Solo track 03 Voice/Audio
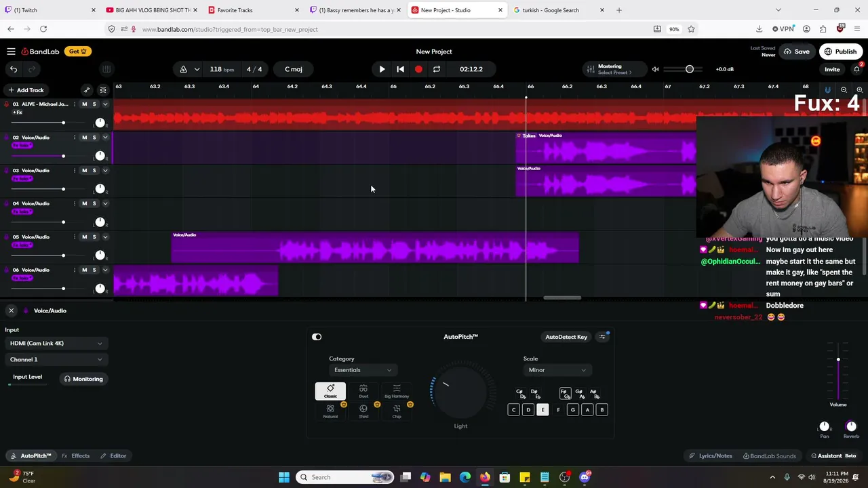The image size is (868, 488). click(94, 171)
